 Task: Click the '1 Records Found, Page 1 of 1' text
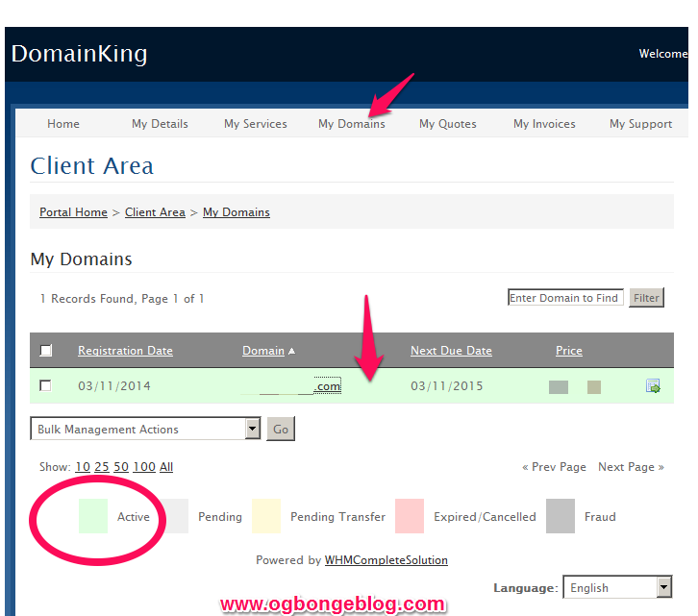click(x=122, y=299)
